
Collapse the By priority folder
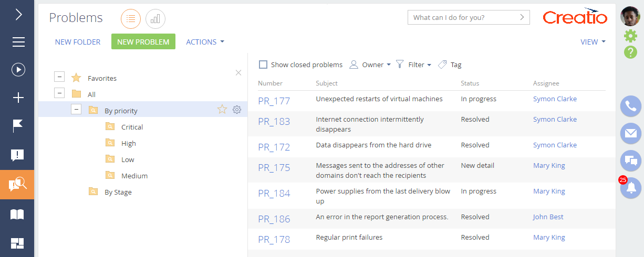click(77, 110)
